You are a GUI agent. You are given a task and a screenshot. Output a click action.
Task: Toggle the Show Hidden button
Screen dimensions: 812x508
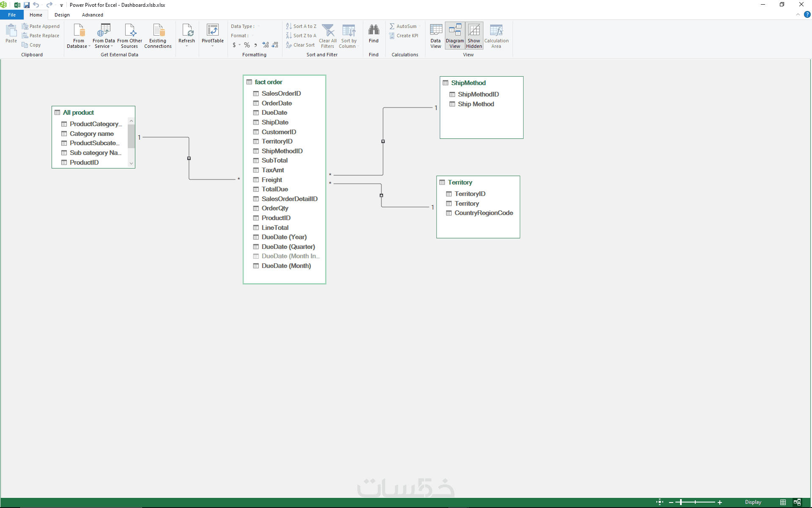(x=474, y=36)
